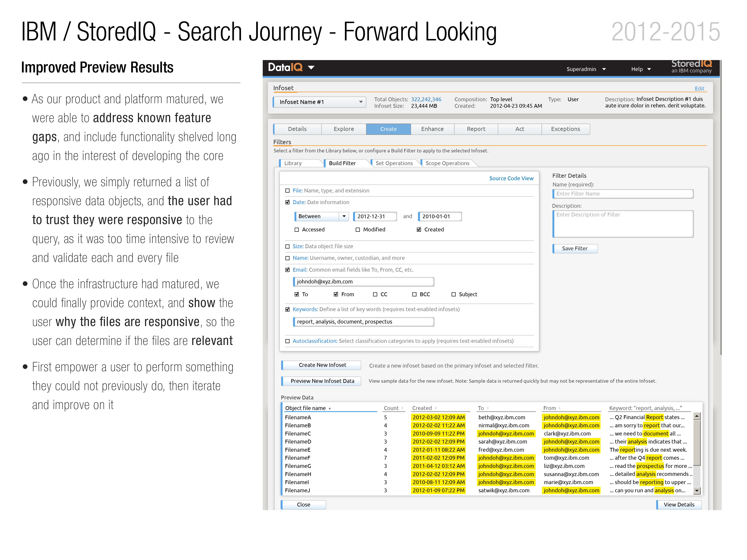Click the preview table scroll down arrow
747x560 pixels.
pyautogui.click(x=696, y=491)
